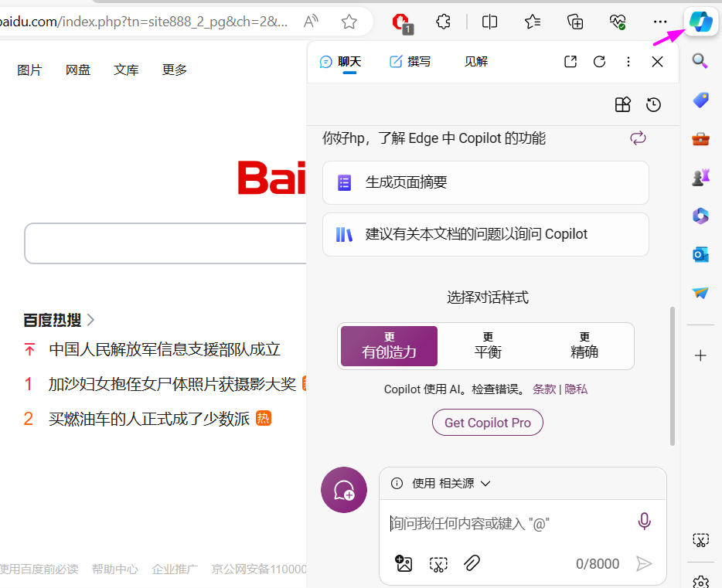The image size is (722, 588).
Task: Expand the 百度热搜 chevron
Action: tap(91, 319)
